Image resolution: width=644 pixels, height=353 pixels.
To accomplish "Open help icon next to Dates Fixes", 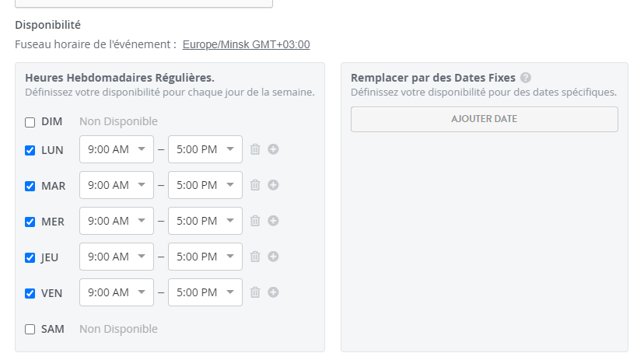I will coord(525,78).
